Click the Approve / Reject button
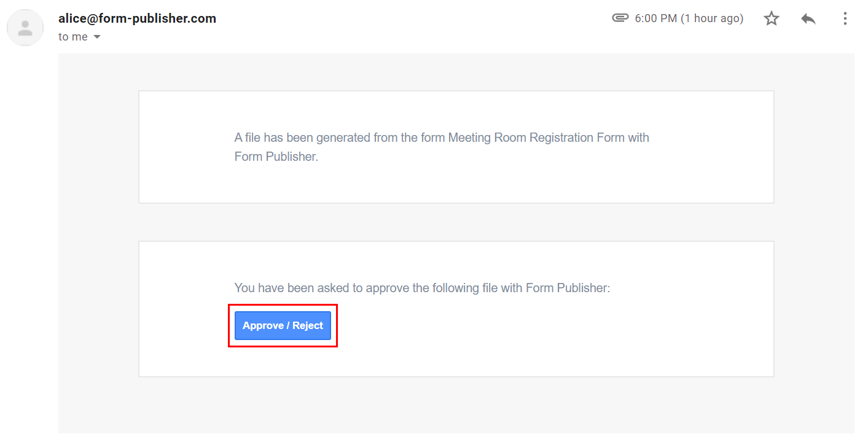Viewport: 868px width, 445px height. [283, 325]
